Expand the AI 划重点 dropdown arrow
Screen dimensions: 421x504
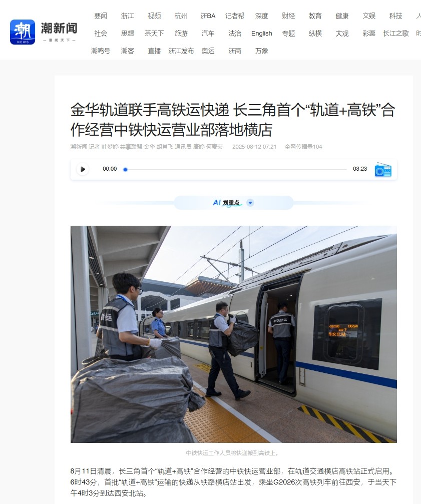pyautogui.click(x=250, y=203)
